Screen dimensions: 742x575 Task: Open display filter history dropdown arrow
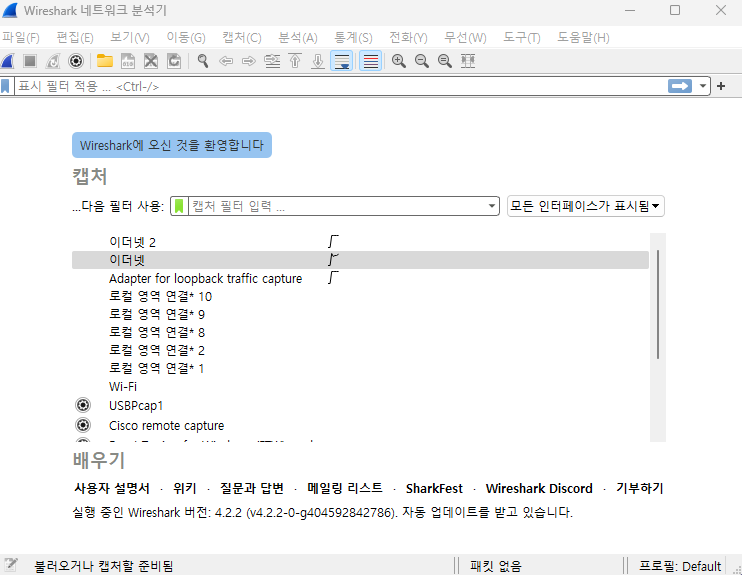point(703,86)
